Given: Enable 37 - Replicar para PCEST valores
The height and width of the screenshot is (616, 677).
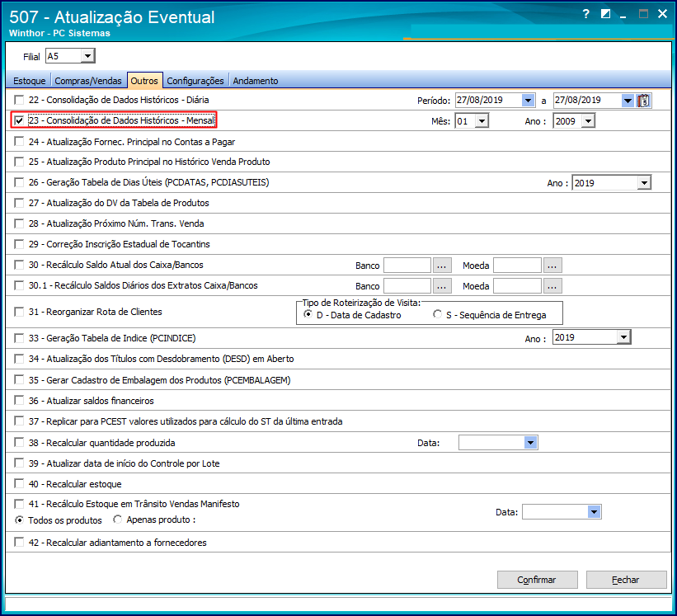Looking at the screenshot, I should (x=19, y=421).
